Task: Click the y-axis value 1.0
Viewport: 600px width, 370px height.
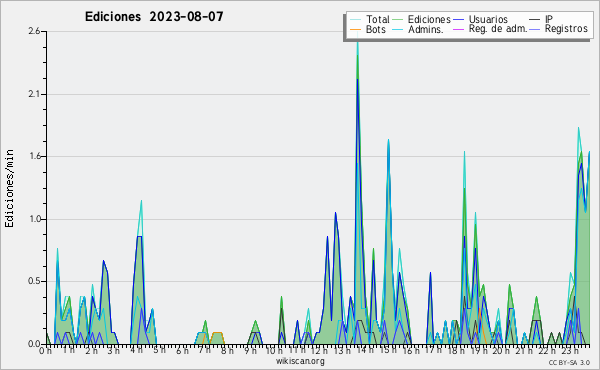Action: pos(34,219)
